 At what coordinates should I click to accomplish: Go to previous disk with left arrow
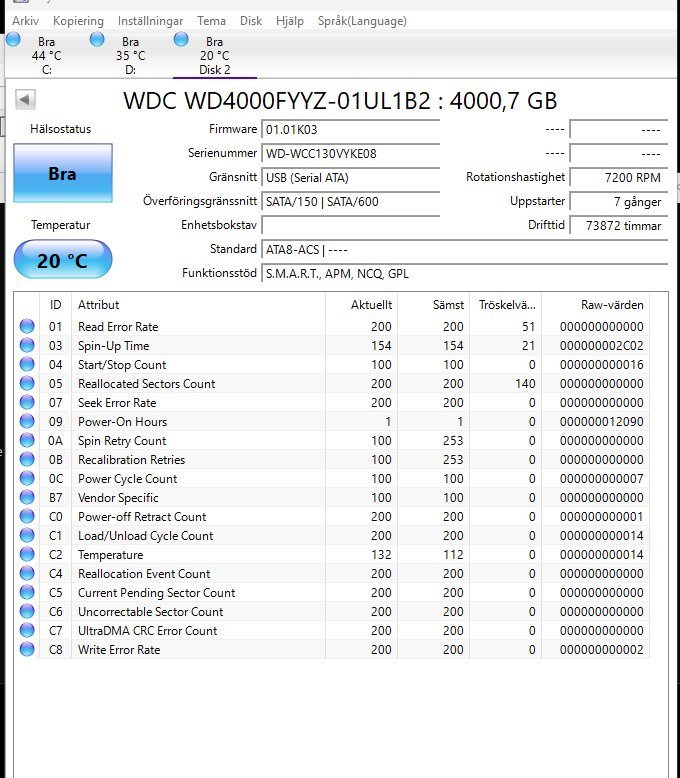pos(25,99)
